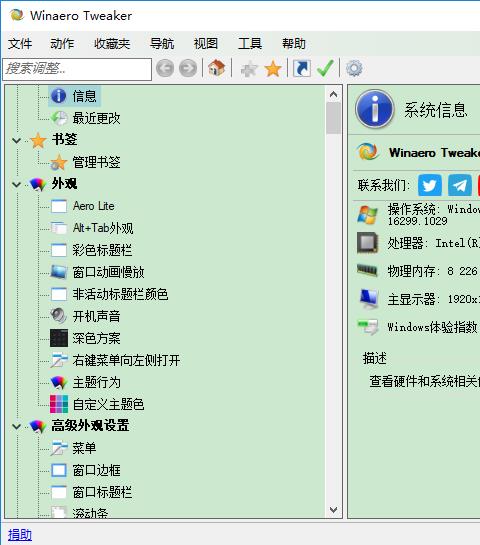Screen dimensions: 480x545
Task: Open the 导航 menu
Action: [x=162, y=44]
